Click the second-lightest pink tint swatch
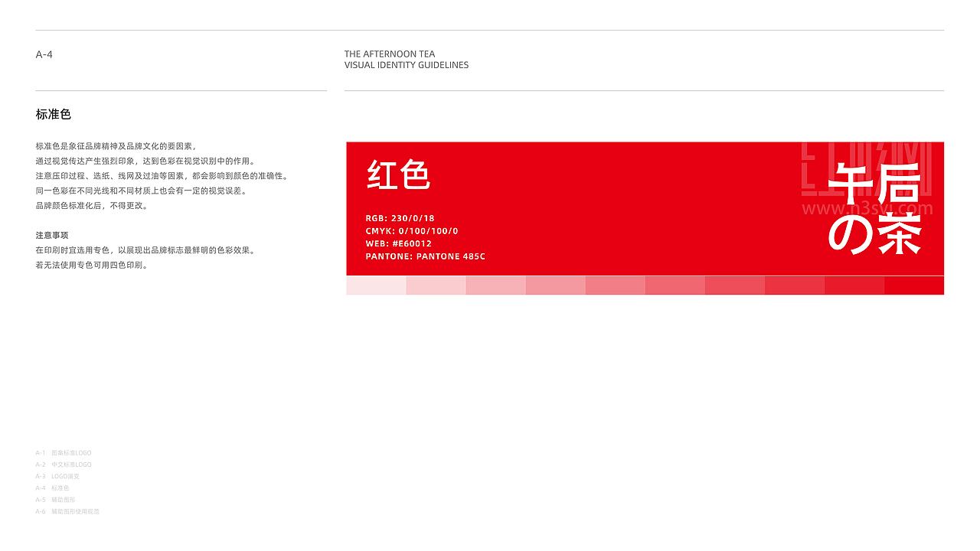The image size is (980, 551). click(436, 285)
